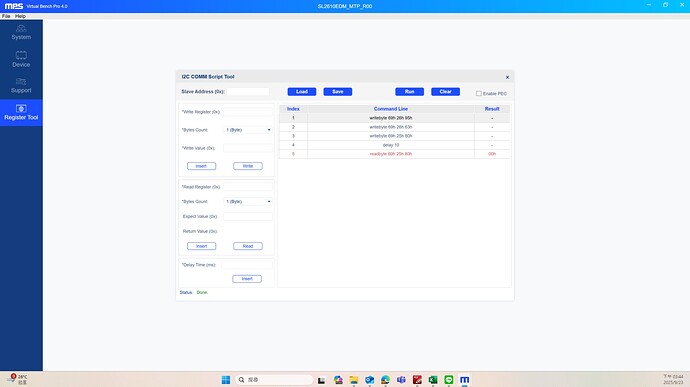690x387 pixels.
Task: Open Microsoft Edge from the taskbar
Action: pyautogui.click(x=385, y=380)
